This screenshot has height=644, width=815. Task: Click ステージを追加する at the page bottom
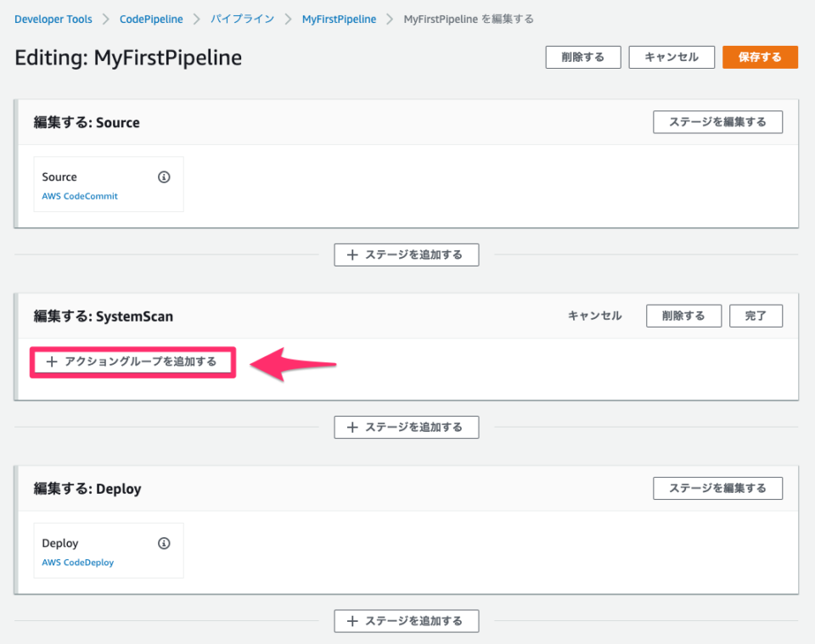pyautogui.click(x=406, y=620)
